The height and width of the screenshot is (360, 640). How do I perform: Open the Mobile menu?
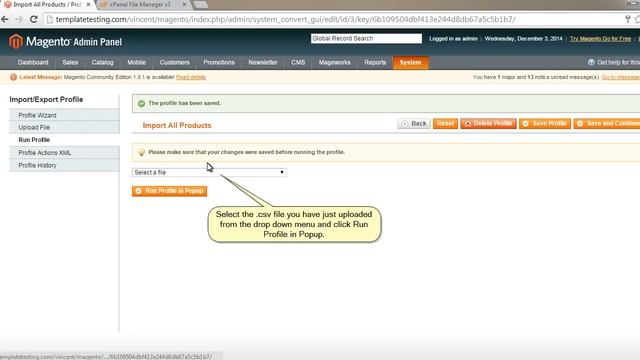tap(136, 62)
